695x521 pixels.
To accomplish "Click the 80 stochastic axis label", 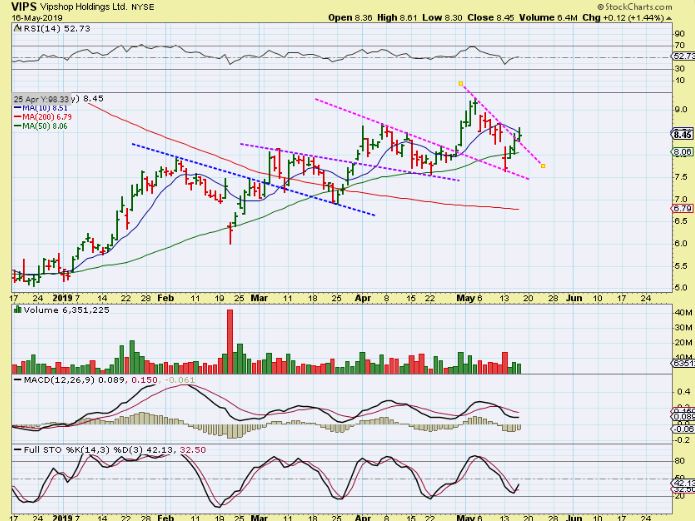I will [x=679, y=461].
